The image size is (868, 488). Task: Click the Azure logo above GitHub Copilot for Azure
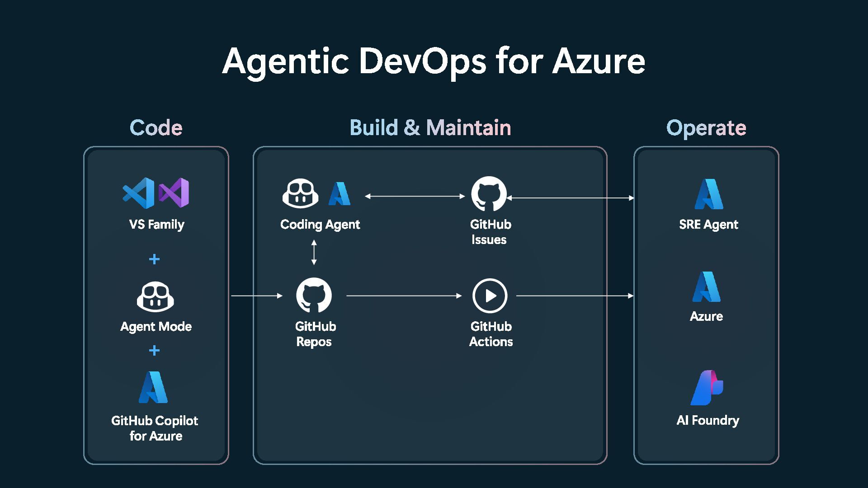153,387
